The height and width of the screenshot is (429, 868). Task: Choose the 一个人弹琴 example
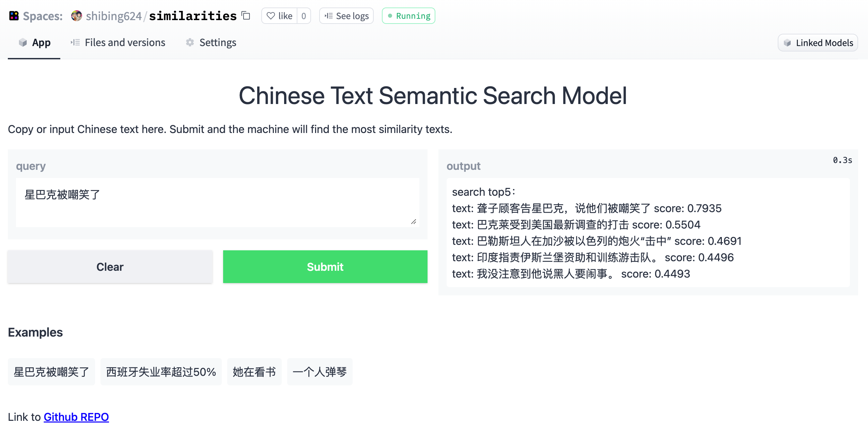320,372
